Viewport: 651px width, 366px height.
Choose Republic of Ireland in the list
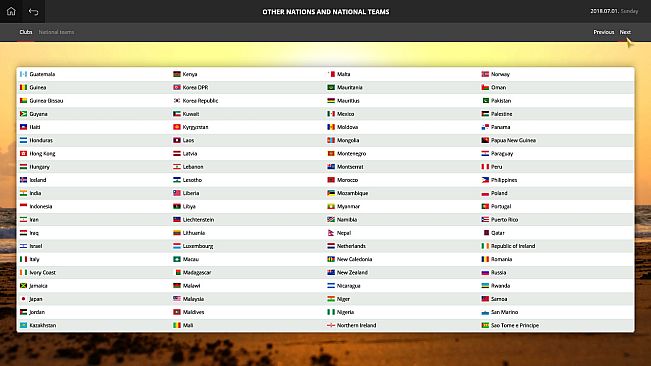coord(513,246)
